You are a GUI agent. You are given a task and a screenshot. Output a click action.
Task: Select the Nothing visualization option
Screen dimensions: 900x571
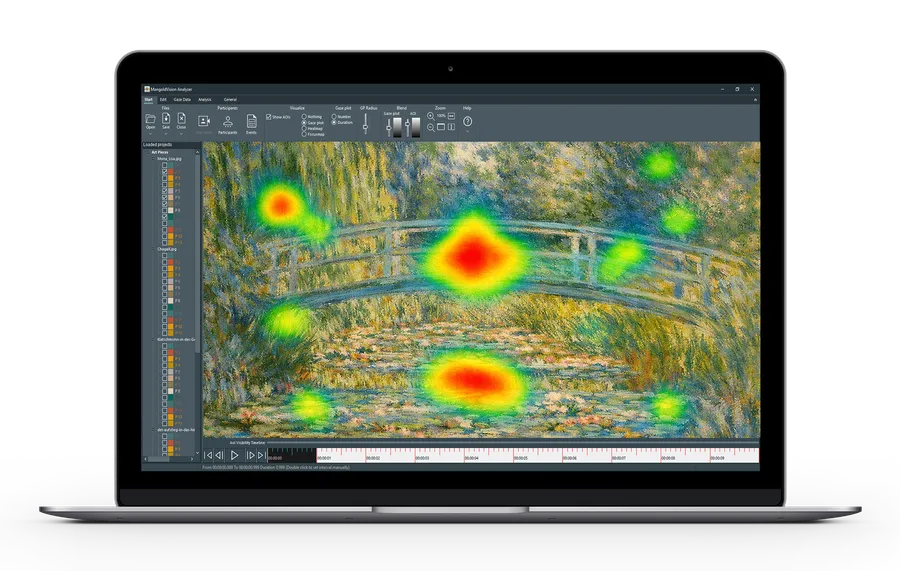pos(304,116)
